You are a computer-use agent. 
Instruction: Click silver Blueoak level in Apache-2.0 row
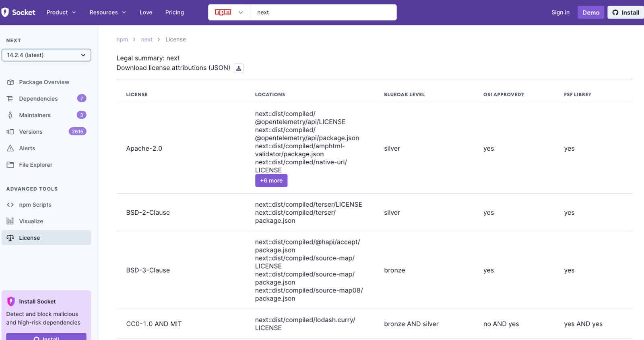point(392,149)
